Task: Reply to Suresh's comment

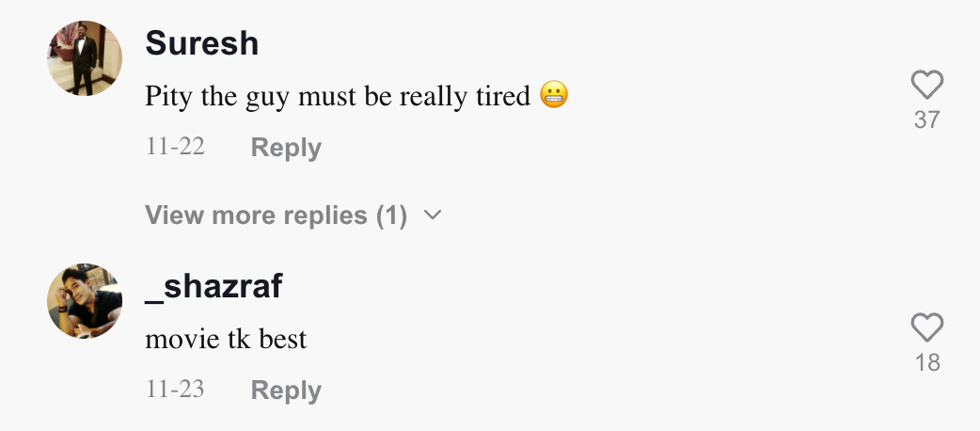Action: [286, 148]
